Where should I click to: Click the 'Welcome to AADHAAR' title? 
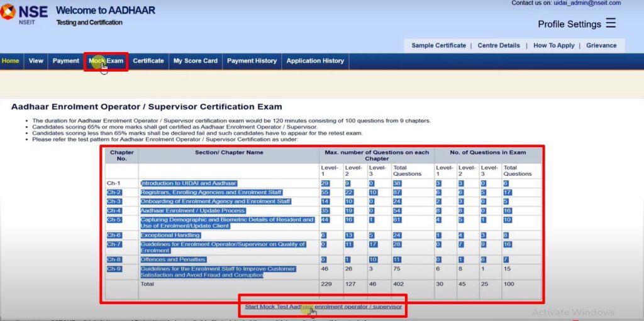[106, 10]
